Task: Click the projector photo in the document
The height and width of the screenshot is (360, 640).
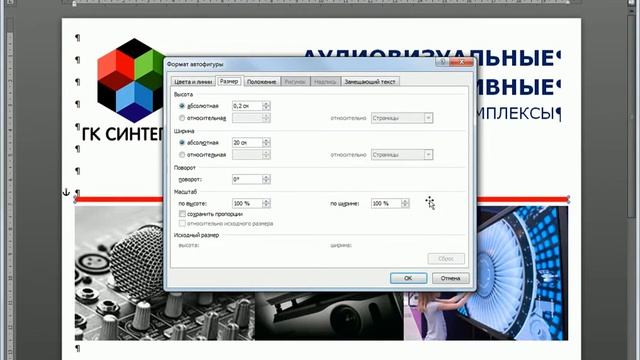Action: [329, 316]
